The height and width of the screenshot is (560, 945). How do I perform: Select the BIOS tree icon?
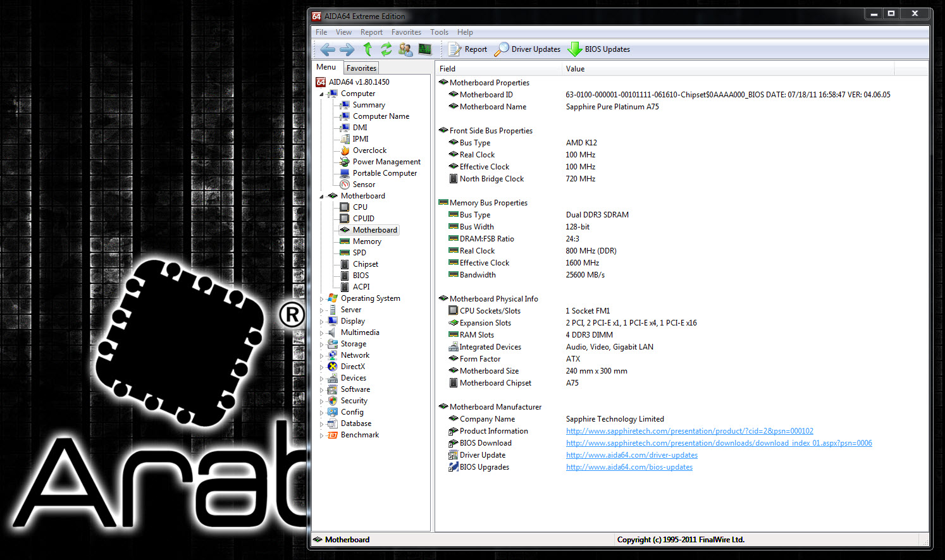(x=345, y=276)
